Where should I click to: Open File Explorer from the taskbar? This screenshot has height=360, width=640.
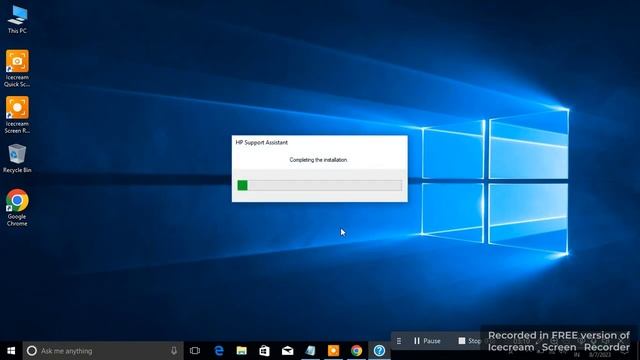pos(242,351)
